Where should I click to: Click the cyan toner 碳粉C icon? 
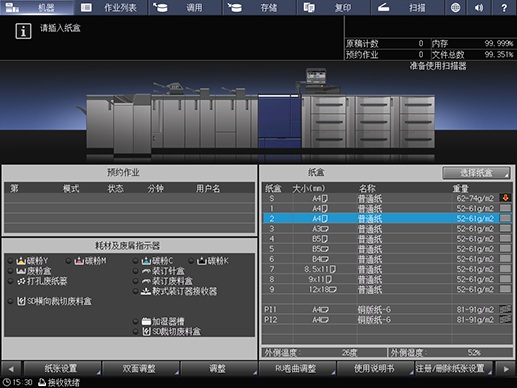click(x=146, y=261)
